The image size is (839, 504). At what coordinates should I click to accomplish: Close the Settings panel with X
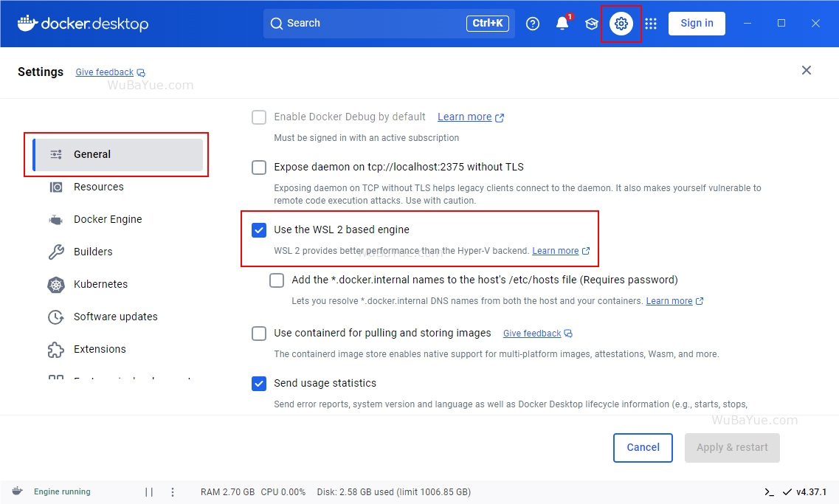807,70
